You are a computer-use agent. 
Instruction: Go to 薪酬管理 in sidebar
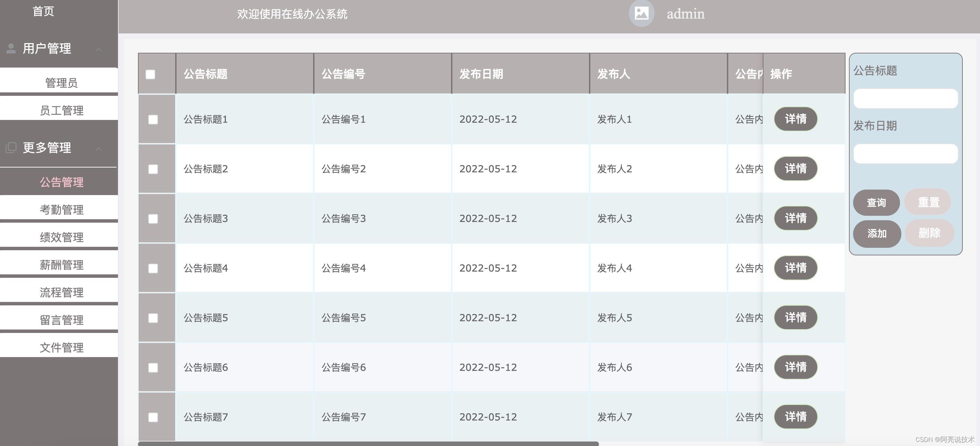click(61, 265)
